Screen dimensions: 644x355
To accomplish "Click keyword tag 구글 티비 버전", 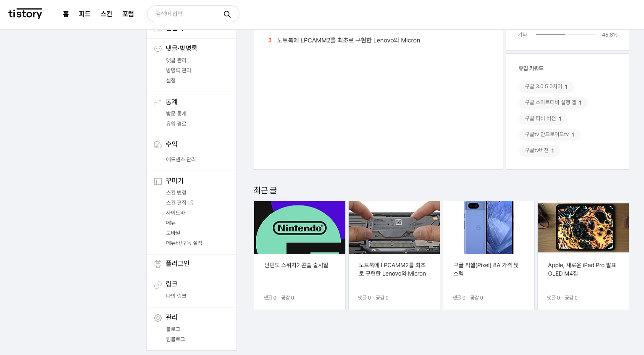I will pos(543,118).
